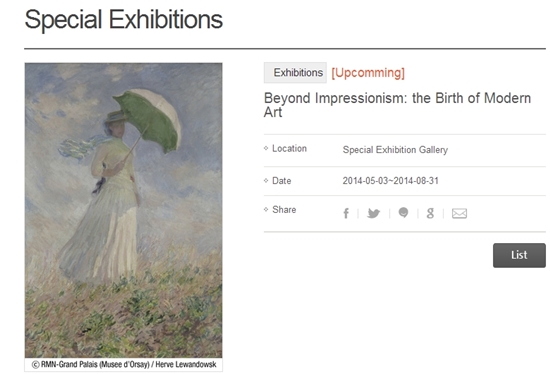Open the Beyond Impressionism exhibition title
The image size is (550, 374).
397,105
